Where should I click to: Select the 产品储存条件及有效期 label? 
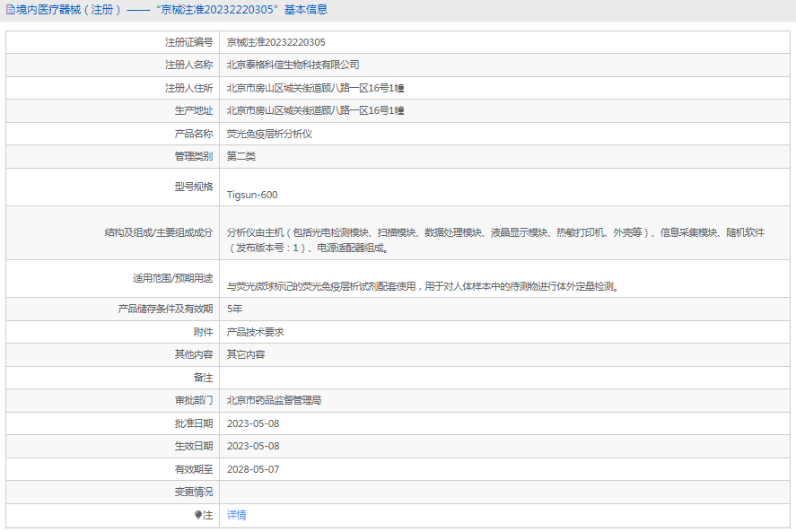pyautogui.click(x=165, y=309)
